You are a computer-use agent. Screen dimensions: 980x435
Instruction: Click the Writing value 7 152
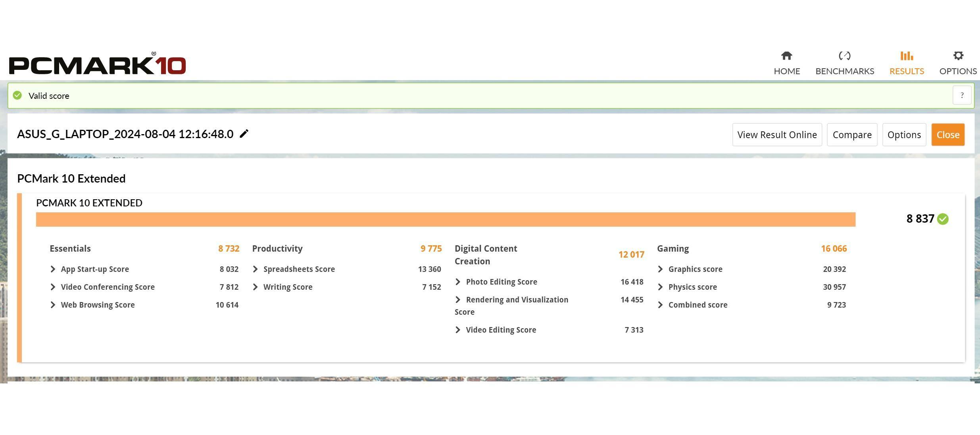pos(432,287)
